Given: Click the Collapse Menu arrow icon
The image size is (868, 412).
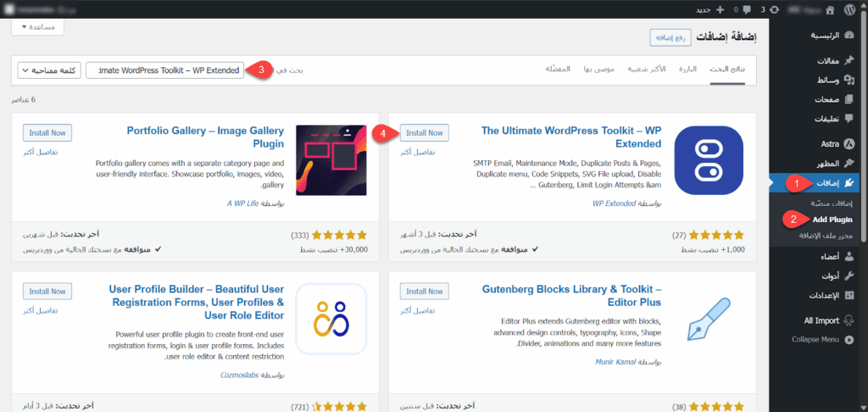Looking at the screenshot, I should (849, 339).
